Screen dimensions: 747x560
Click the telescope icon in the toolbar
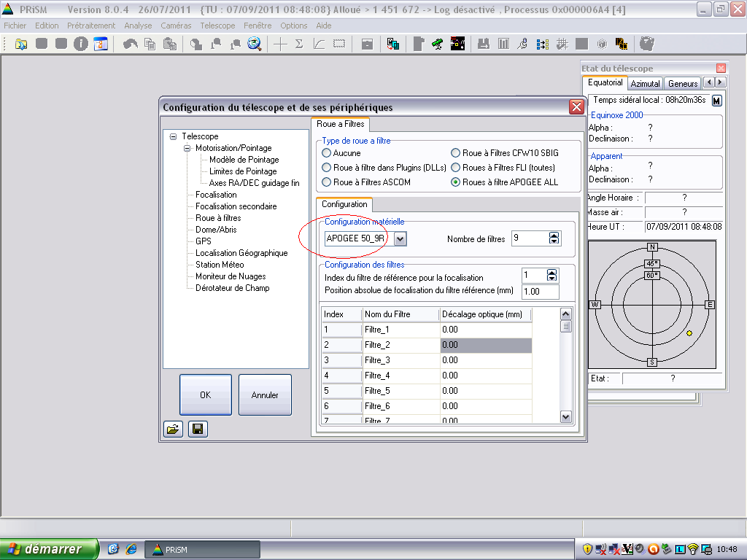pyautogui.click(x=437, y=44)
